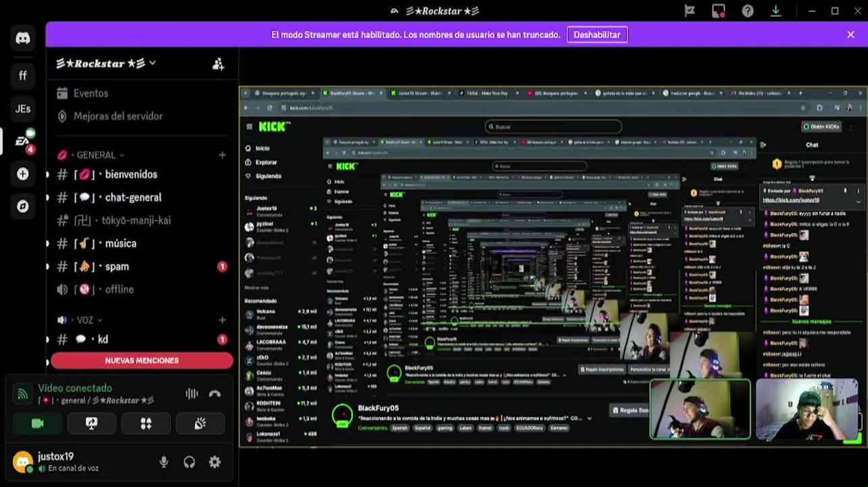The width and height of the screenshot is (868, 487).
Task: Click Volcano in Kick Recomendado list
Action: pyautogui.click(x=281, y=314)
